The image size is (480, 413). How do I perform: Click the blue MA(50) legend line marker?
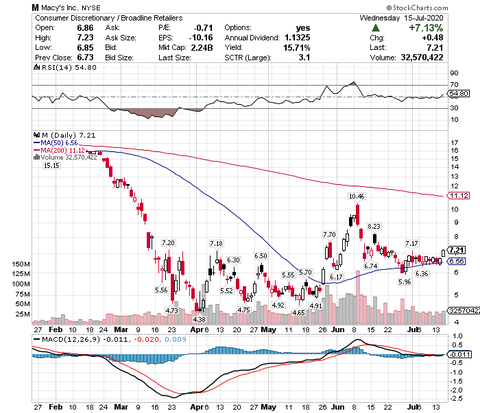(x=36, y=143)
